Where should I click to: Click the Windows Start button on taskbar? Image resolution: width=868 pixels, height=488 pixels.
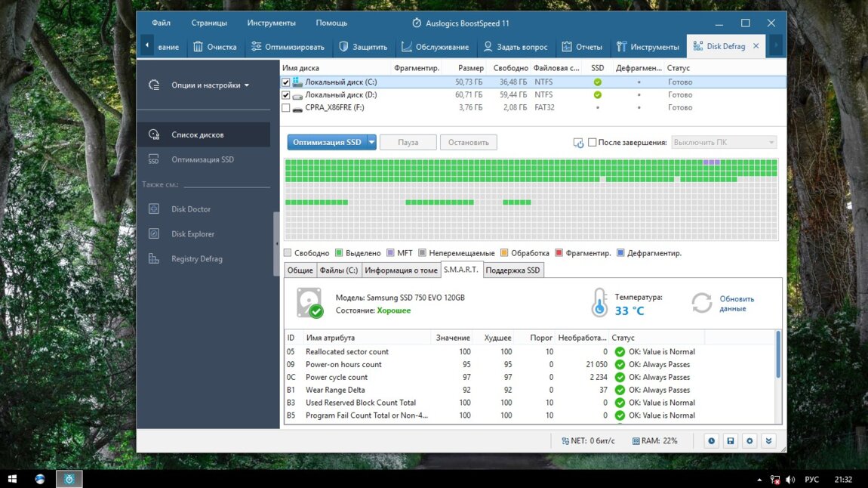click(x=12, y=479)
